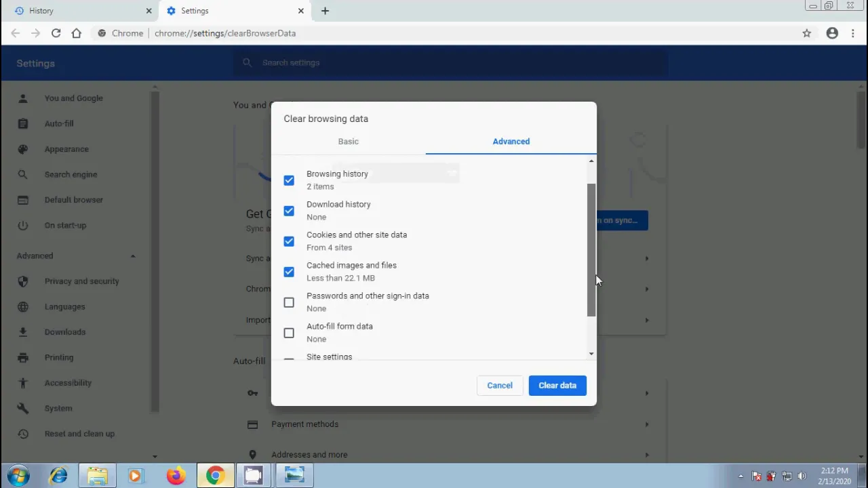Click the Cancel button
The width and height of the screenshot is (868, 488).
click(500, 385)
